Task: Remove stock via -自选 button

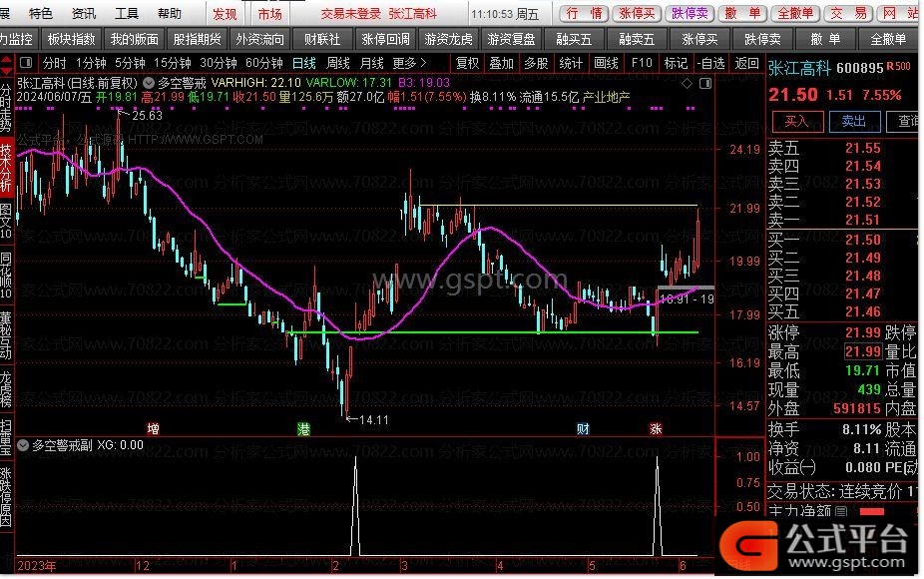Action: (x=710, y=63)
